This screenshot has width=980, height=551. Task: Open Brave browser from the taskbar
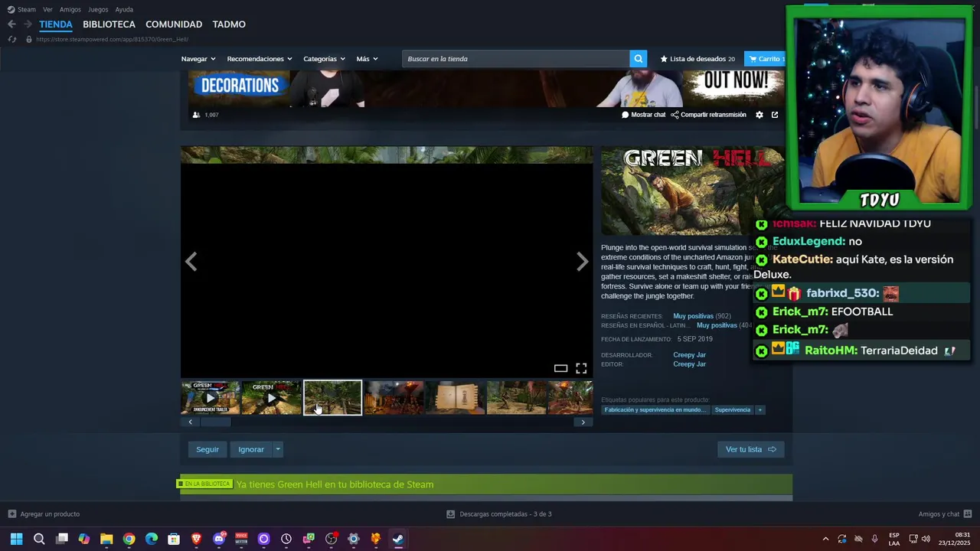[x=196, y=539]
